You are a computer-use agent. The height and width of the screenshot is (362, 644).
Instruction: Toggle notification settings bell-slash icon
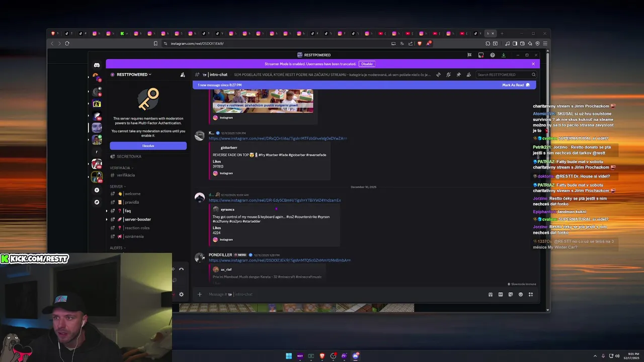(448, 74)
